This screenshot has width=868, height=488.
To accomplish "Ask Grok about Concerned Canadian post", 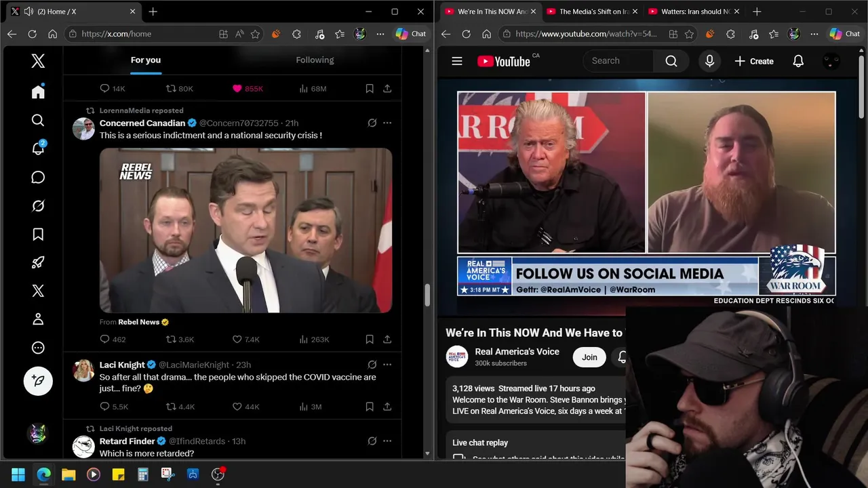I will click(x=372, y=123).
